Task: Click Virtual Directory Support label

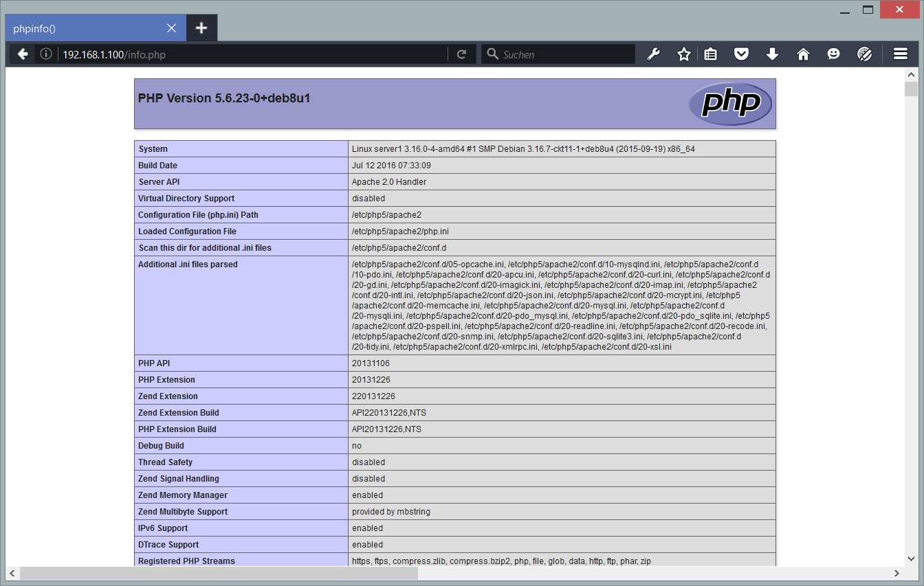Action: coord(186,199)
